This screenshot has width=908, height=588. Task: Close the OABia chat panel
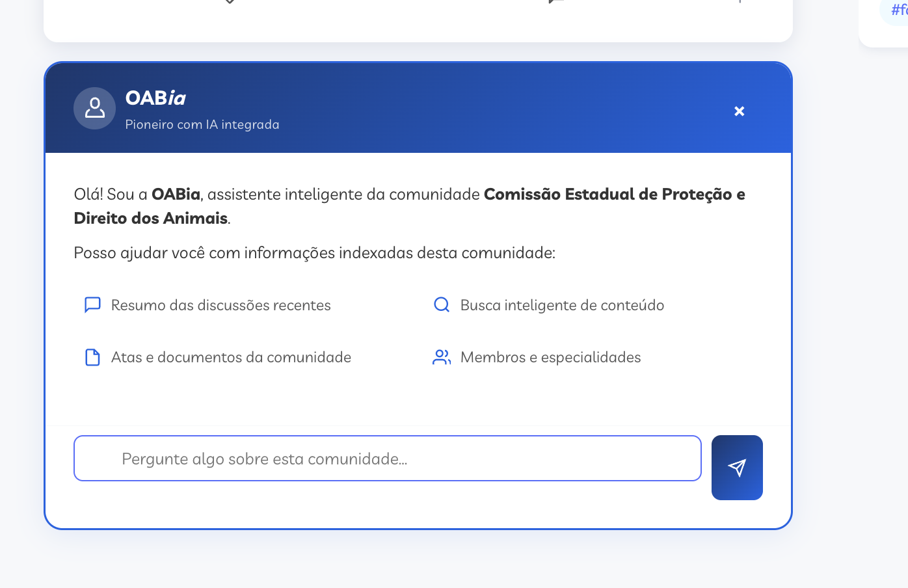[739, 111]
